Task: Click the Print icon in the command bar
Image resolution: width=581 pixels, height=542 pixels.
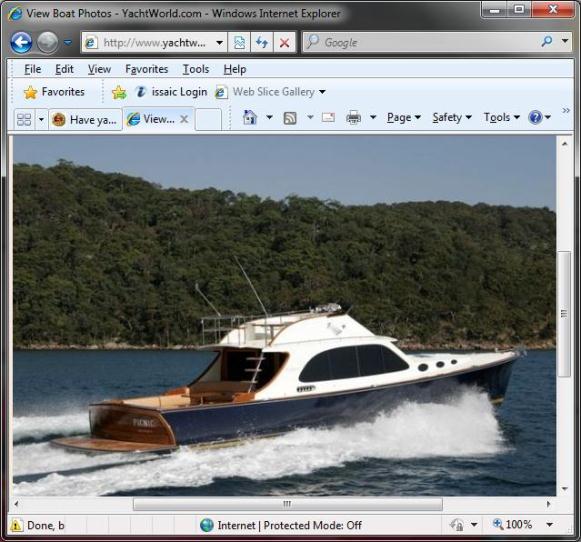Action: pyautogui.click(x=353, y=118)
